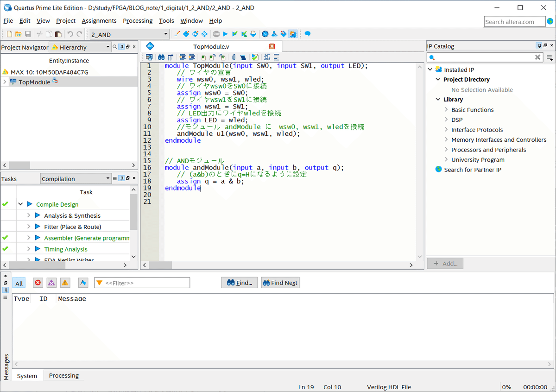Open the Processing menu
The image size is (556, 392).
pos(138,21)
